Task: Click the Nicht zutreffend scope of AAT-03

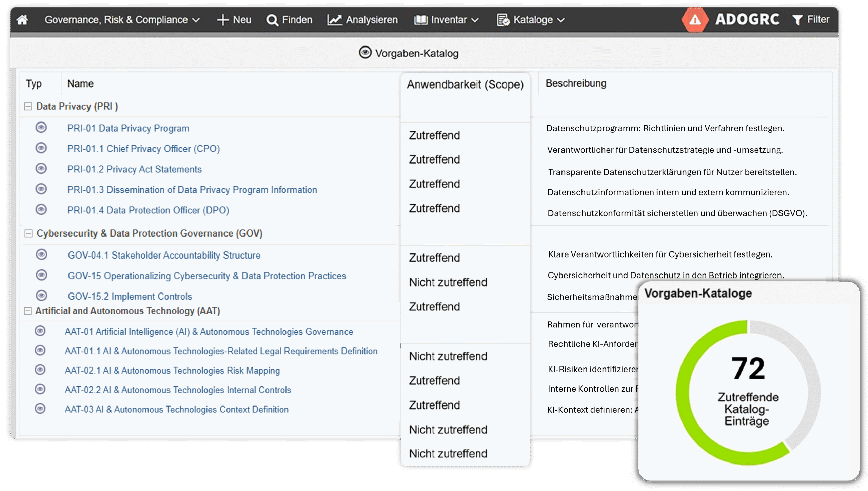Action: point(448,454)
